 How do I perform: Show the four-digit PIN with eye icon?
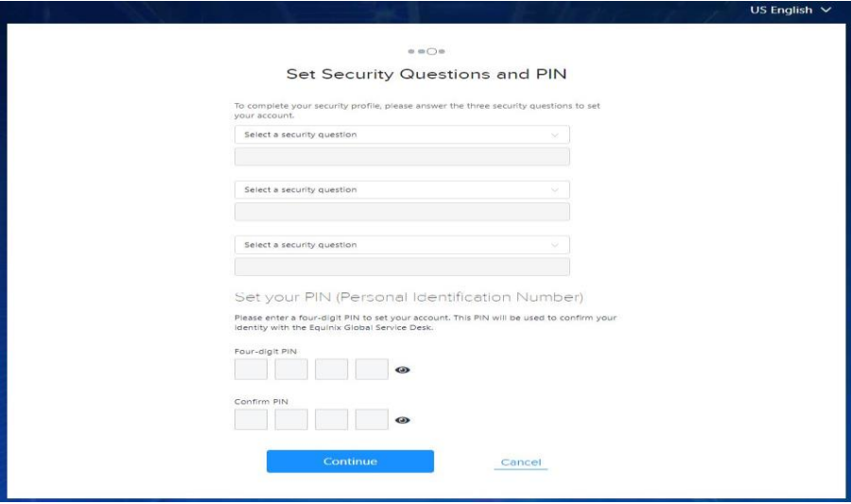[x=402, y=370]
